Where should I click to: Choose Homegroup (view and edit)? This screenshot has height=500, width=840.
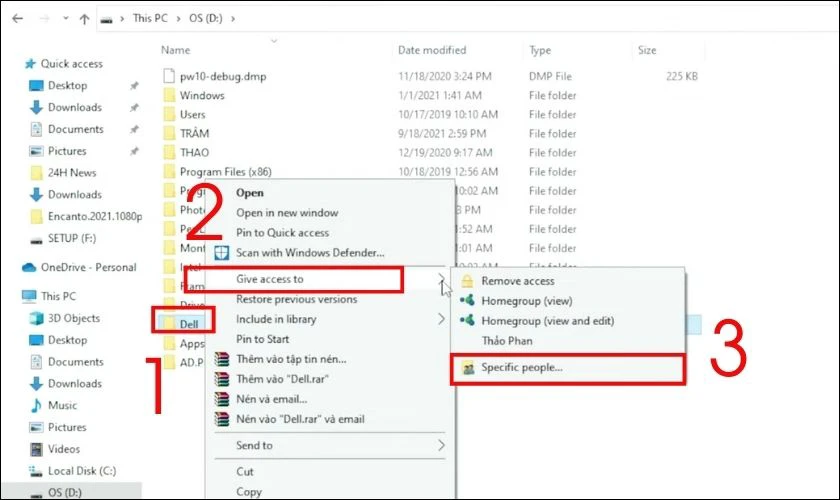(x=547, y=321)
